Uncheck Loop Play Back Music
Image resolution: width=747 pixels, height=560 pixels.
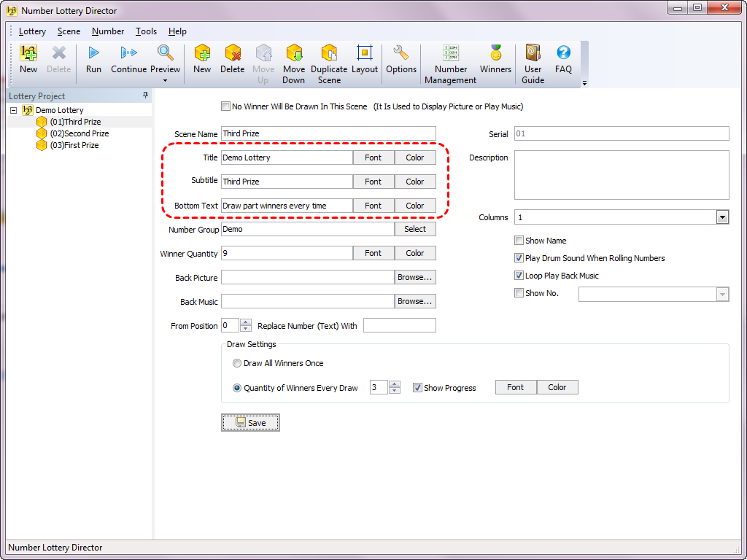pyautogui.click(x=519, y=276)
